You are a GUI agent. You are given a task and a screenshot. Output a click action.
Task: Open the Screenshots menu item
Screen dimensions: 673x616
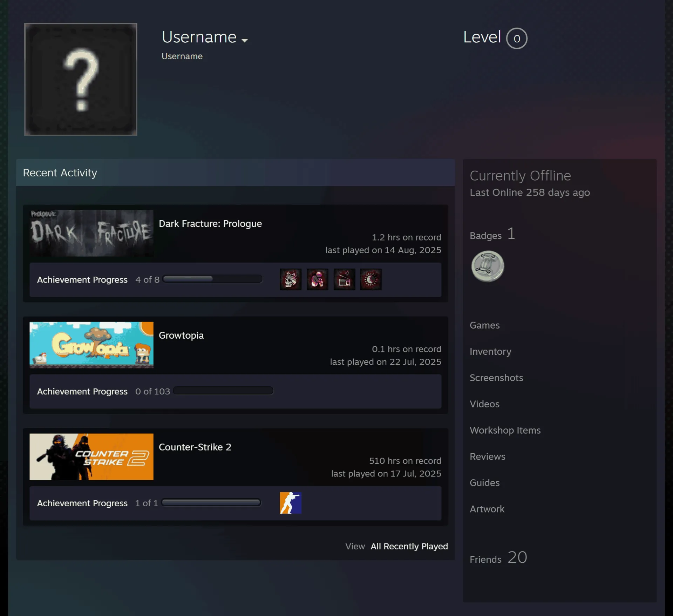point(496,378)
